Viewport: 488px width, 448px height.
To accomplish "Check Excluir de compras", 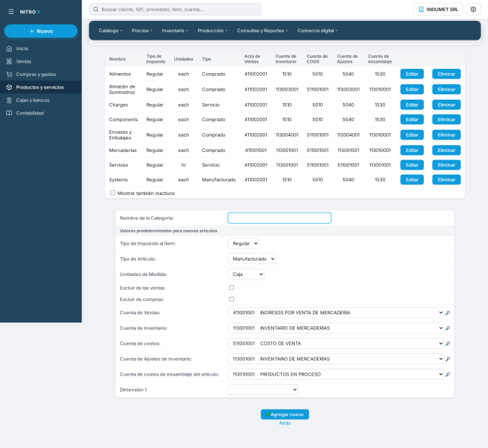I will 231,300.
